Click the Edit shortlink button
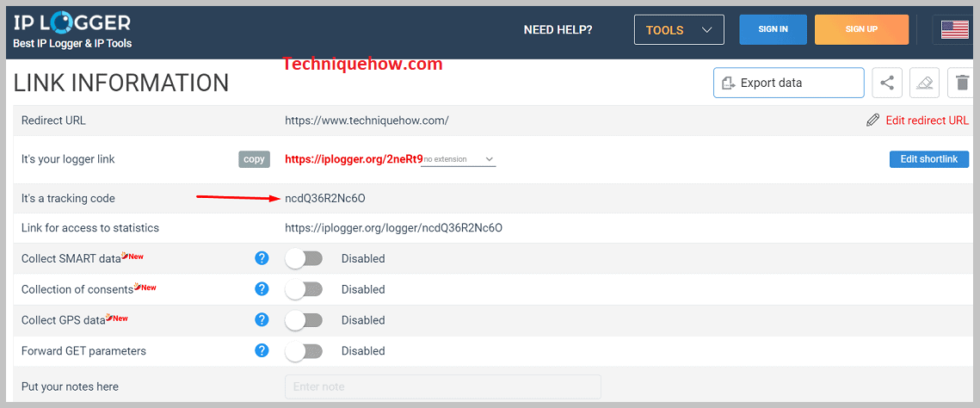The width and height of the screenshot is (980, 408). click(x=928, y=159)
